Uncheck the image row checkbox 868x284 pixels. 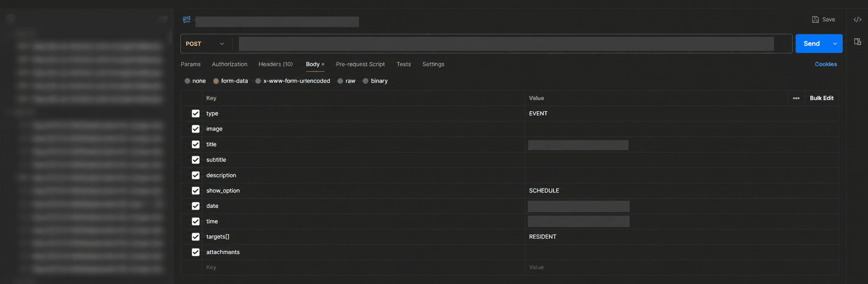click(196, 129)
